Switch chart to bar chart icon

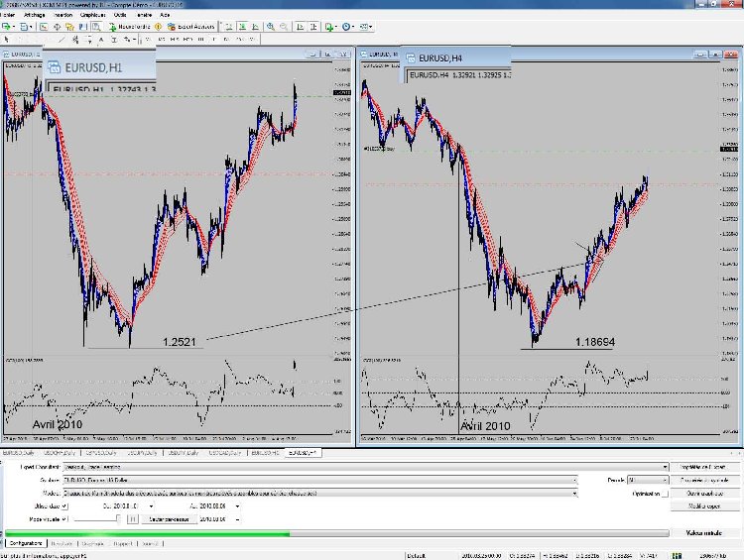(x=229, y=27)
